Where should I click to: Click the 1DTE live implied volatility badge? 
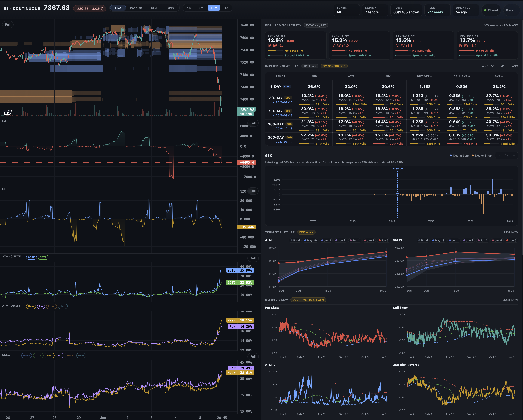(x=310, y=66)
